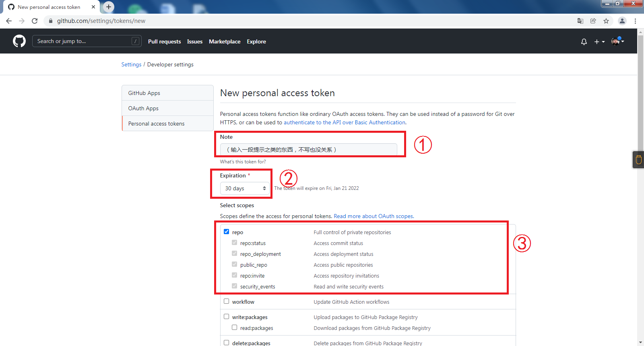Click the Search or jump to field
The width and height of the screenshot is (644, 346).
(x=87, y=41)
